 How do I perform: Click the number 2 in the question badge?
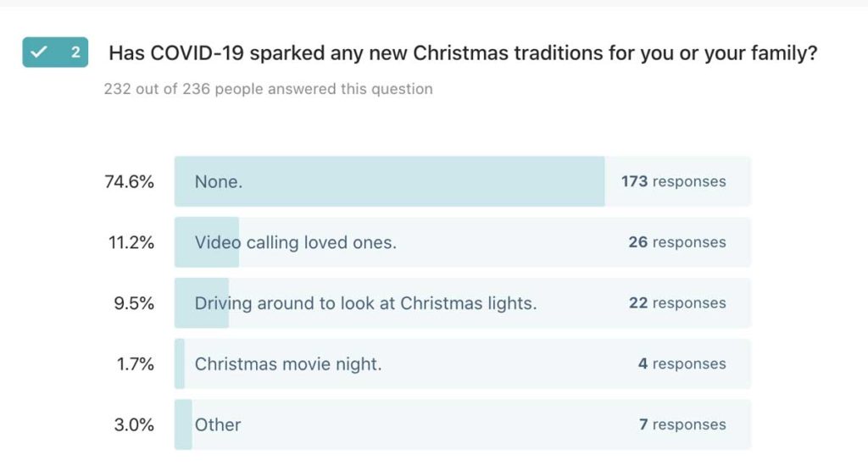pos(75,53)
